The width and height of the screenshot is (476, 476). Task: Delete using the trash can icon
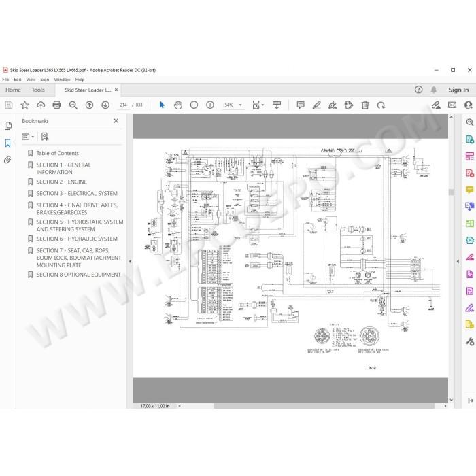(x=365, y=105)
